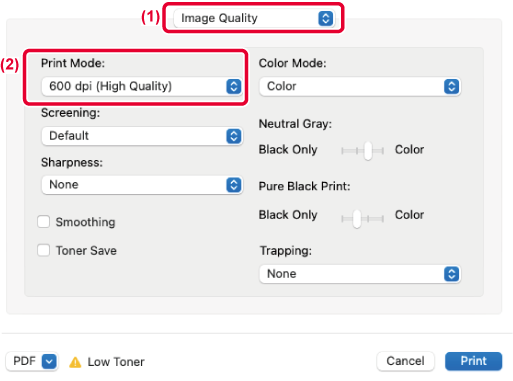Click the Low Toner warning icon
Image resolution: width=513 pixels, height=381 pixels.
pos(75,362)
